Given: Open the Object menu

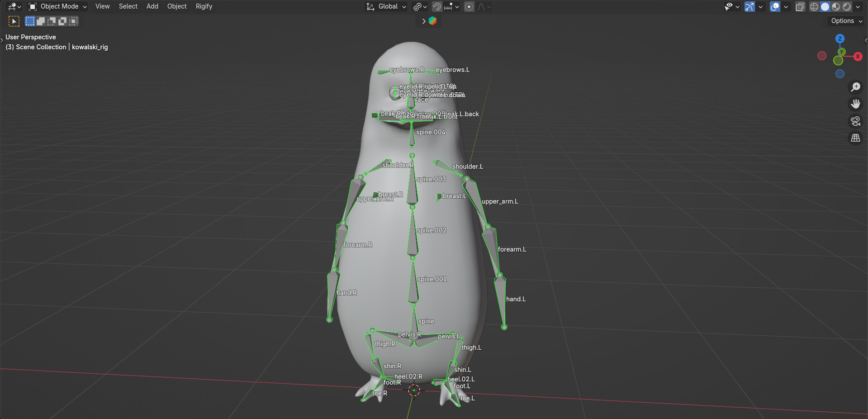Looking at the screenshot, I should tap(177, 6).
